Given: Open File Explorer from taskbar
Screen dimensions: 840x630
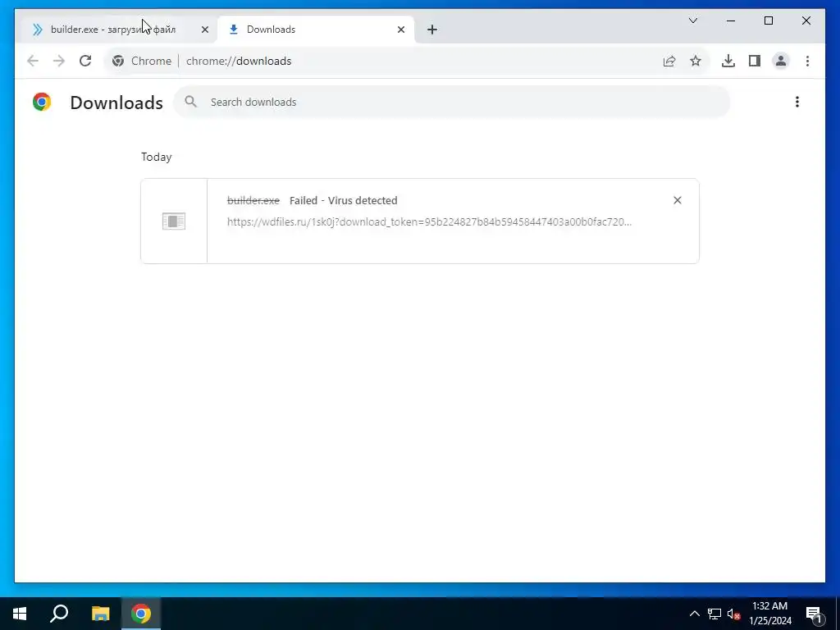Looking at the screenshot, I should (100, 614).
